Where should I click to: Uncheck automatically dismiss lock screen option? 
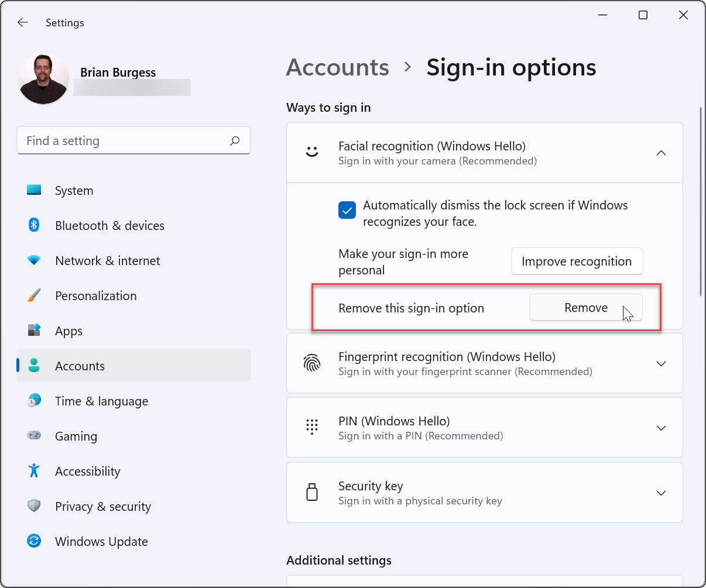pos(347,210)
